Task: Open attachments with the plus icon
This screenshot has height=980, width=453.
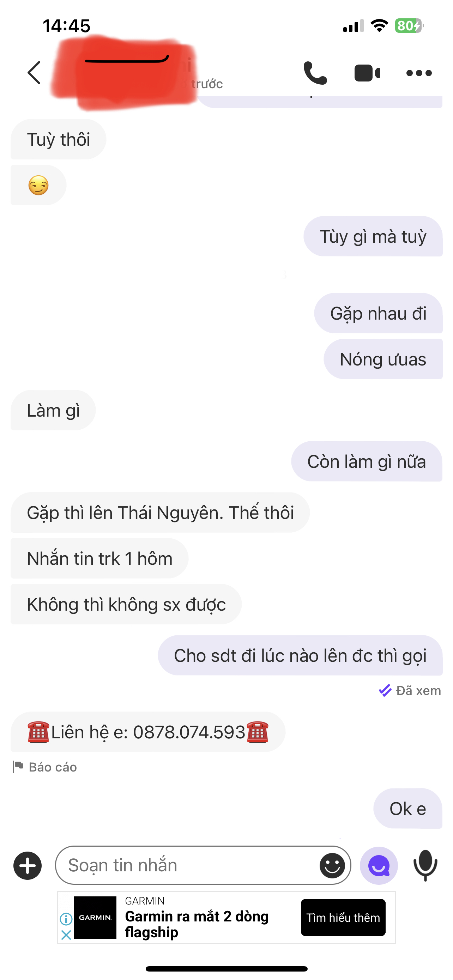Action: [x=28, y=865]
